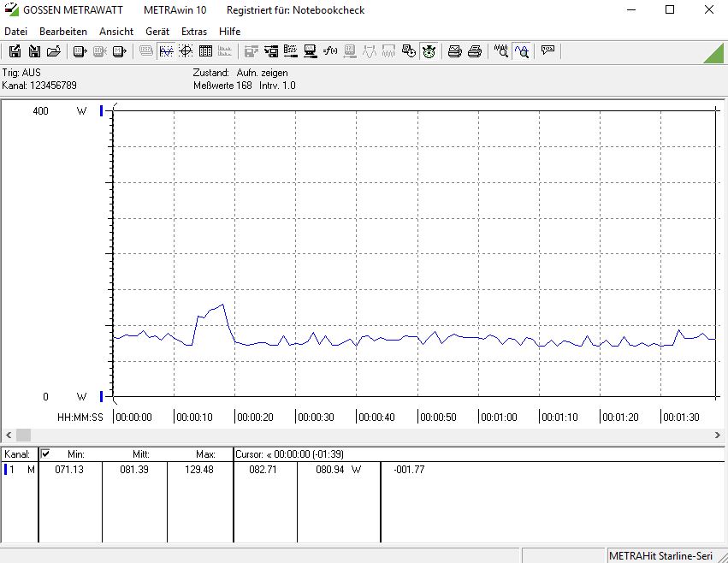Screen dimensions: 728x563
Task: Click the plain printer icon
Action: pos(475,51)
